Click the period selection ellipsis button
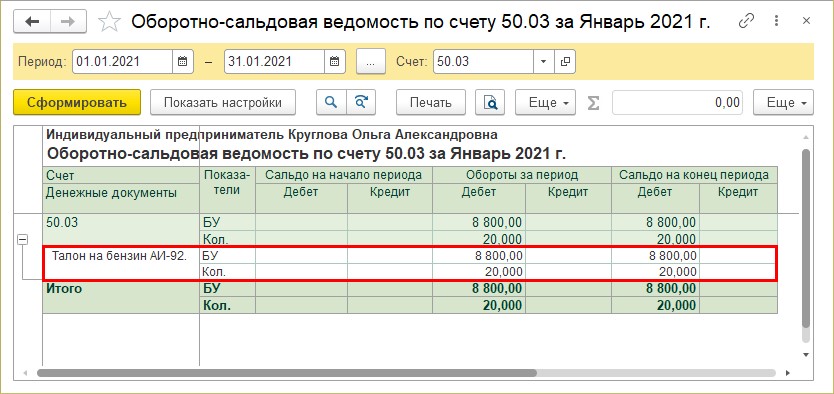The image size is (834, 394). click(x=371, y=62)
